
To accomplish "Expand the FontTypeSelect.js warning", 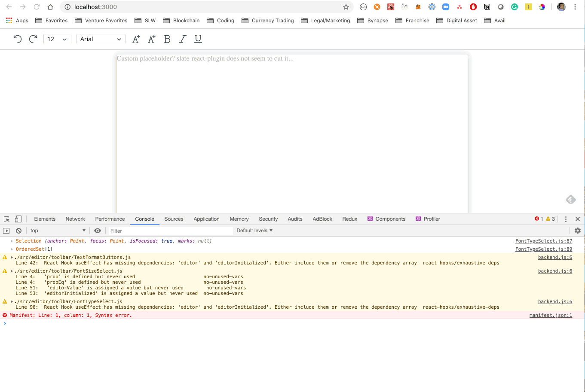I will (12, 301).
